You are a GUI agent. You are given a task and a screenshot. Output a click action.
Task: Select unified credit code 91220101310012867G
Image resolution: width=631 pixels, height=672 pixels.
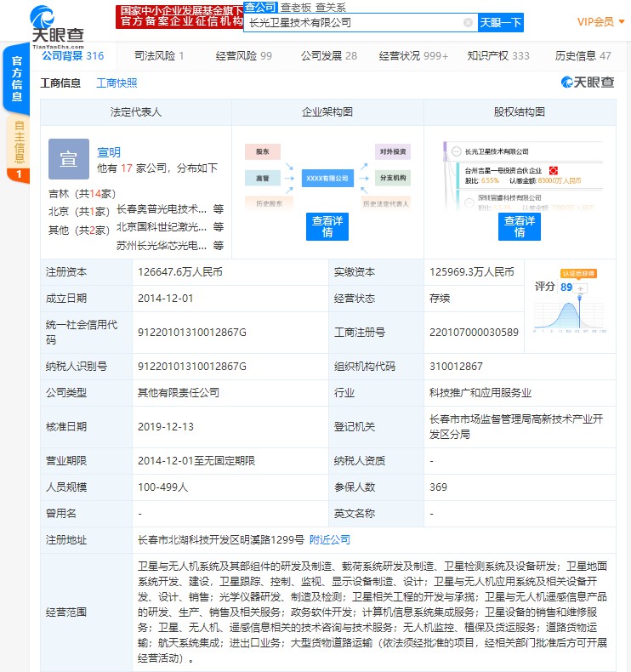pos(192,333)
